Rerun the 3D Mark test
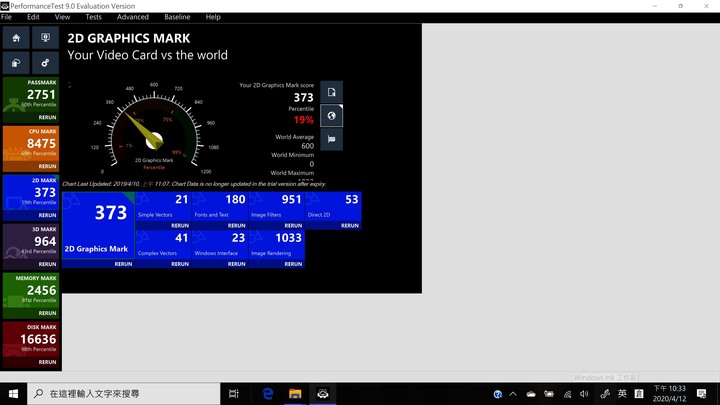 (47, 264)
